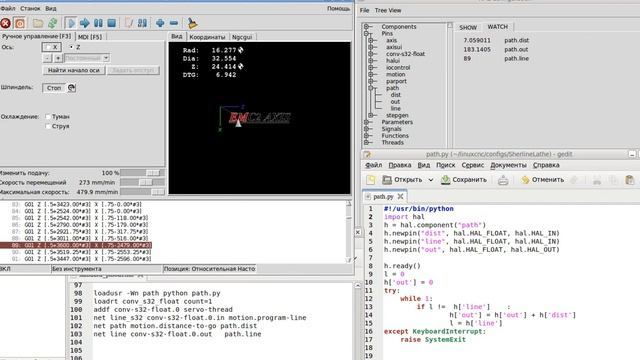The width and height of the screenshot is (640, 360).
Task: Open dropdown arrow next to Открыть
Action: [x=431, y=180]
